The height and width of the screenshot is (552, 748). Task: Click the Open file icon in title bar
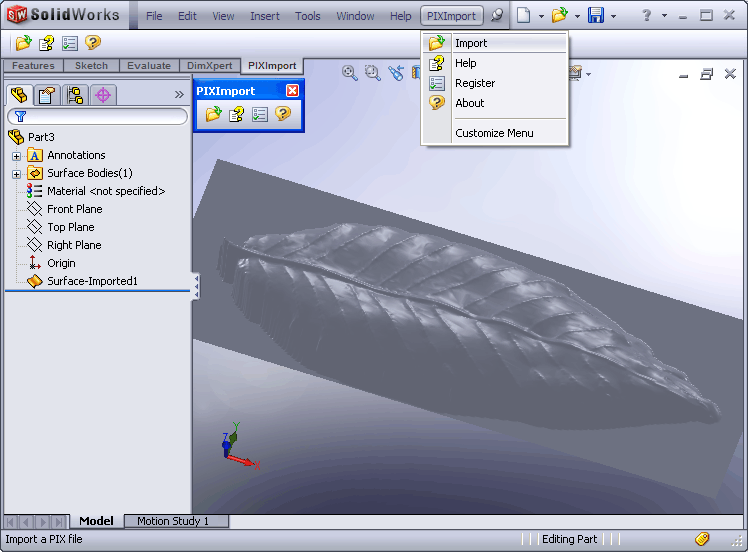click(560, 15)
